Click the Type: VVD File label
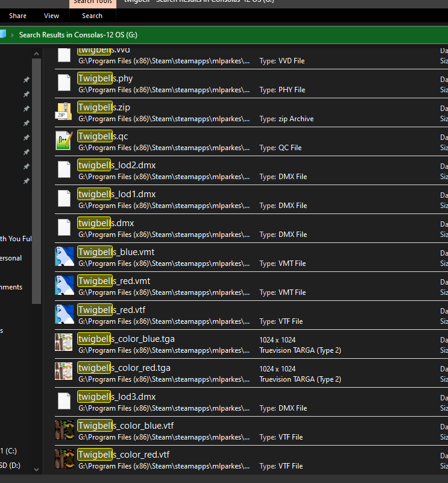Viewport: 448px width, 483px height. 282,61
